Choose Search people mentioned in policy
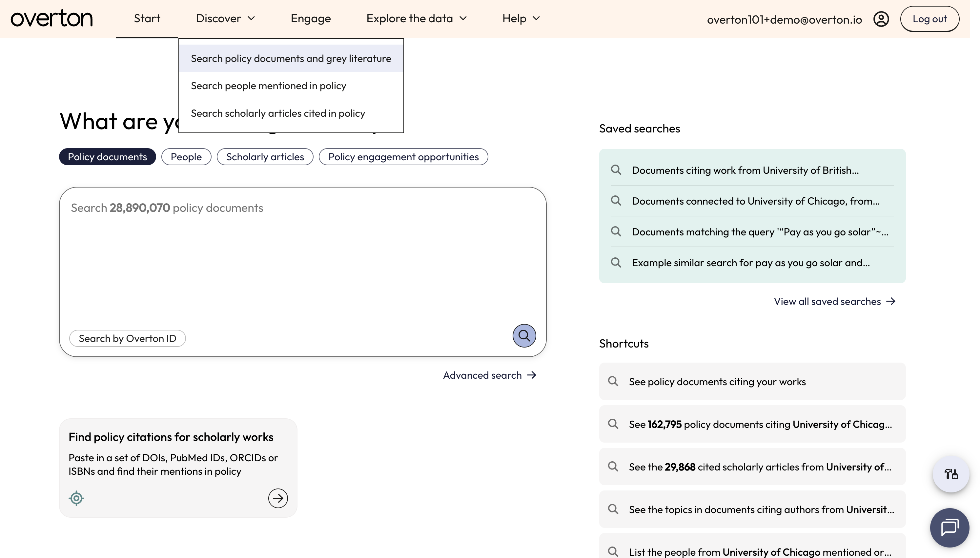The width and height of the screenshot is (980, 558). 291,86
